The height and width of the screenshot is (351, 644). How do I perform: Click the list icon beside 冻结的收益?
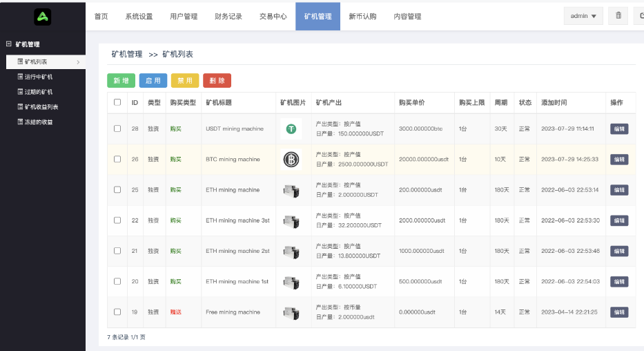click(20, 122)
